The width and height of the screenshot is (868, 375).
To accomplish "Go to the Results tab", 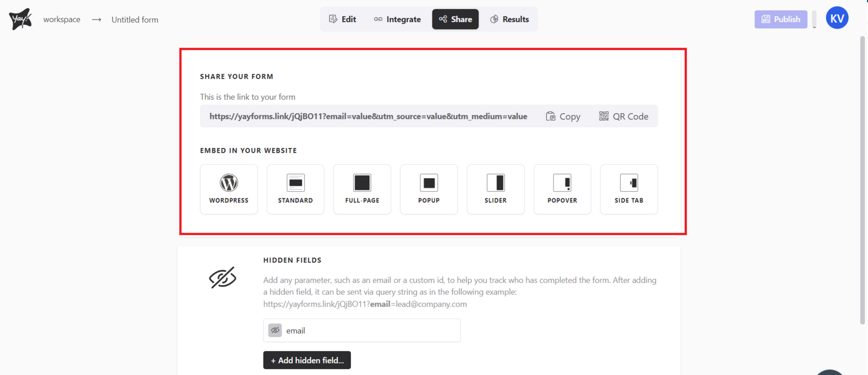I will (509, 20).
